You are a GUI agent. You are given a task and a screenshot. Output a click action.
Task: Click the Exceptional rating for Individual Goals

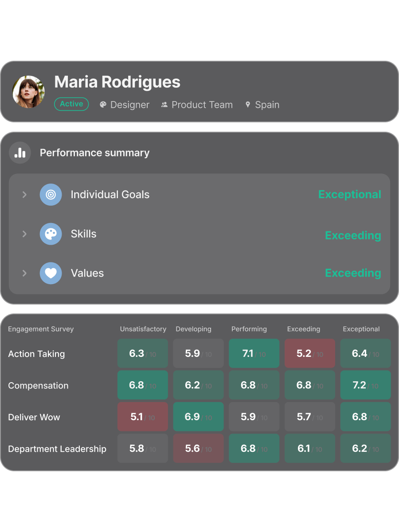349,195
